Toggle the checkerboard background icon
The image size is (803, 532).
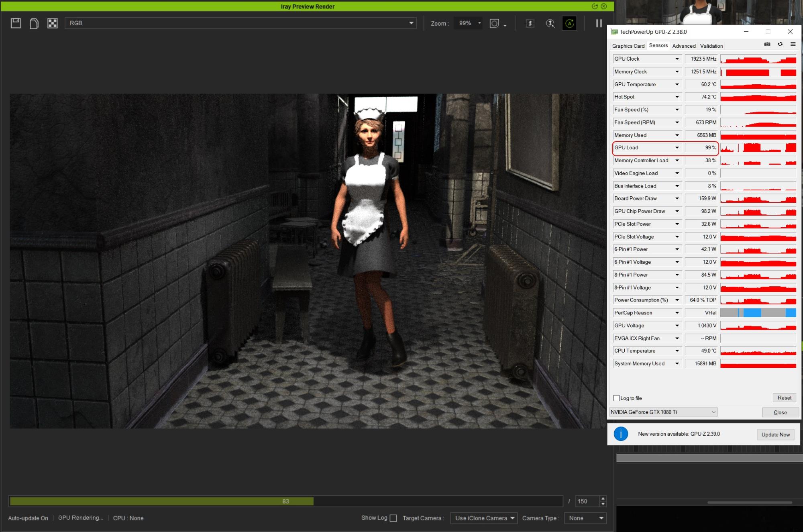click(x=53, y=23)
